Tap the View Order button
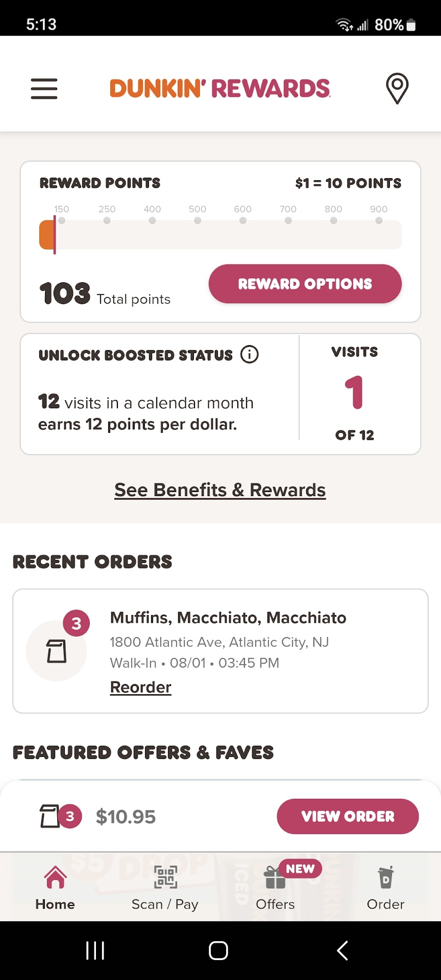Viewport: 441px width, 980px height. 348,816
